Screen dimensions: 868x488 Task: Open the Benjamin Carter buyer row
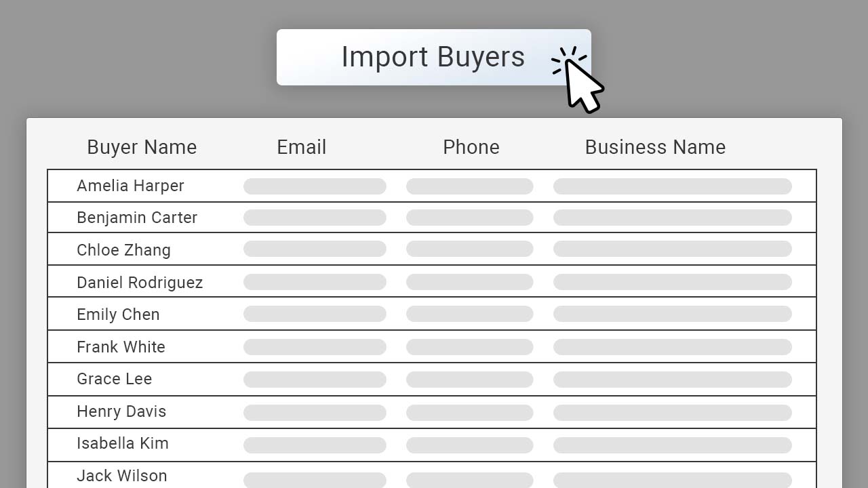(432, 218)
